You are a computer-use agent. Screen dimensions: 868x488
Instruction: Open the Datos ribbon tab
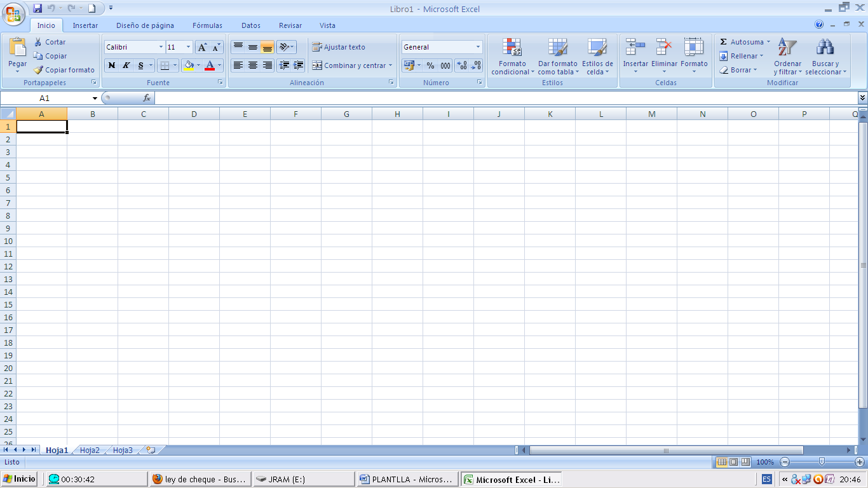[x=251, y=25]
